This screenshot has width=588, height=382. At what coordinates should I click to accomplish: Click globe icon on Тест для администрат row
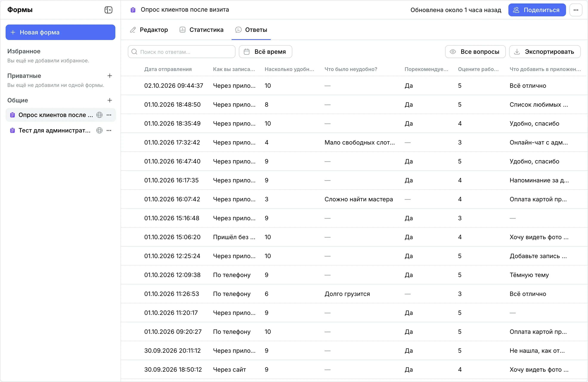click(x=99, y=130)
